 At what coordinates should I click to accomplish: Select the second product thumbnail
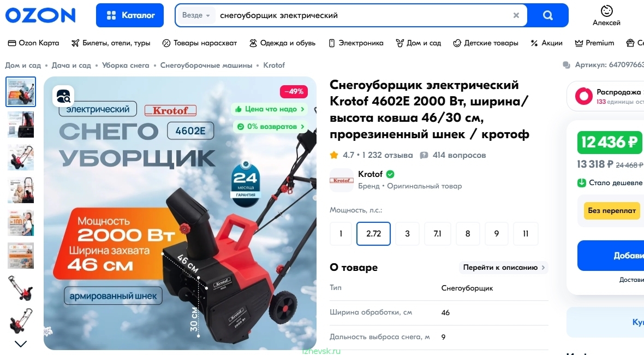pos(21,125)
